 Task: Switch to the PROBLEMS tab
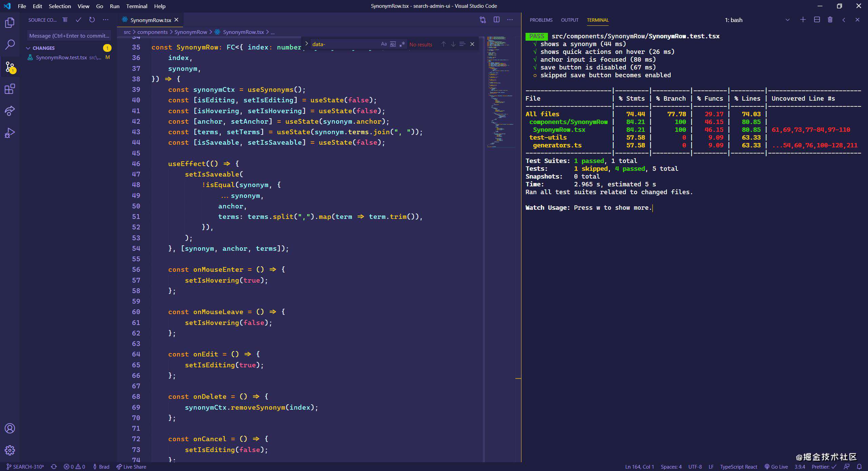541,20
